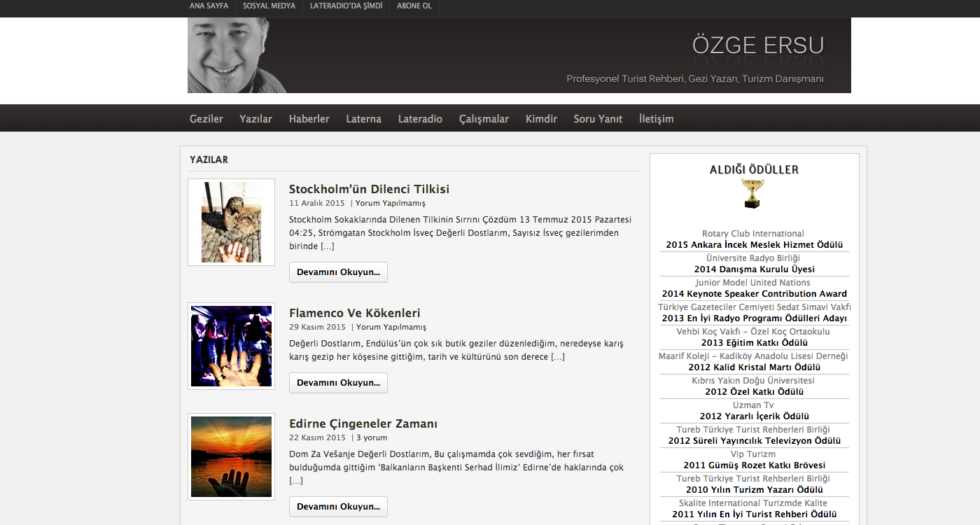Open the 3 yorum comments link
Image resolution: width=980 pixels, height=525 pixels.
[372, 437]
